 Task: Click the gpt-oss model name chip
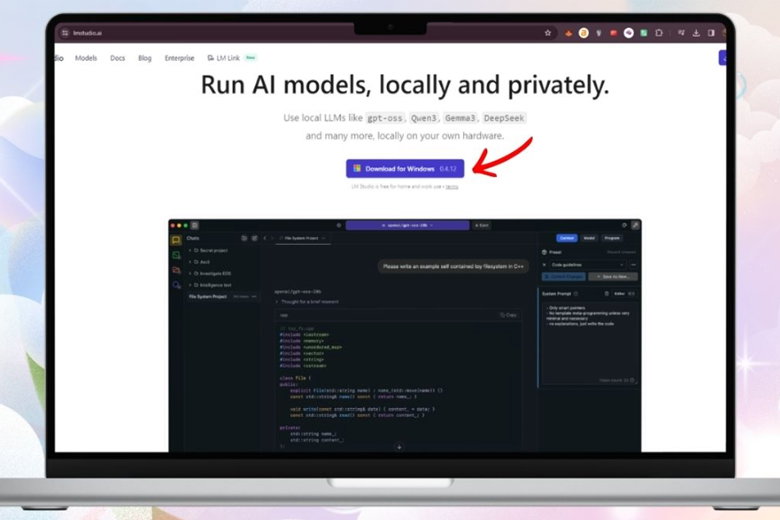[x=385, y=118]
